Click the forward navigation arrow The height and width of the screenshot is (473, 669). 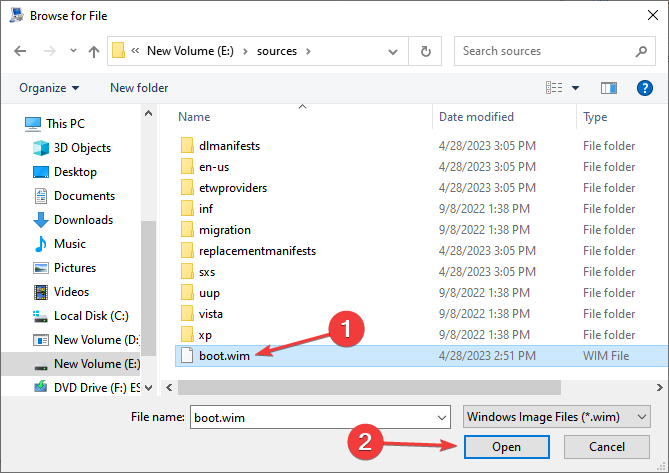coord(50,51)
